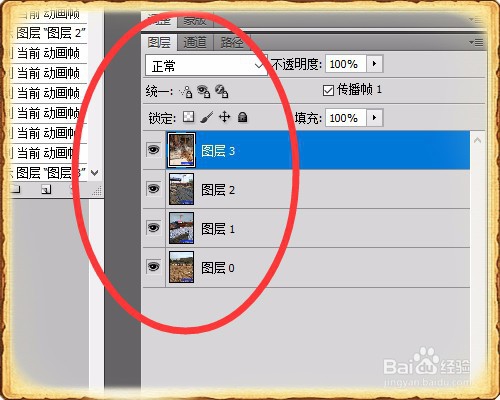500x400 pixels.
Task: Click the unify layer visibility icon
Action: pos(203,91)
